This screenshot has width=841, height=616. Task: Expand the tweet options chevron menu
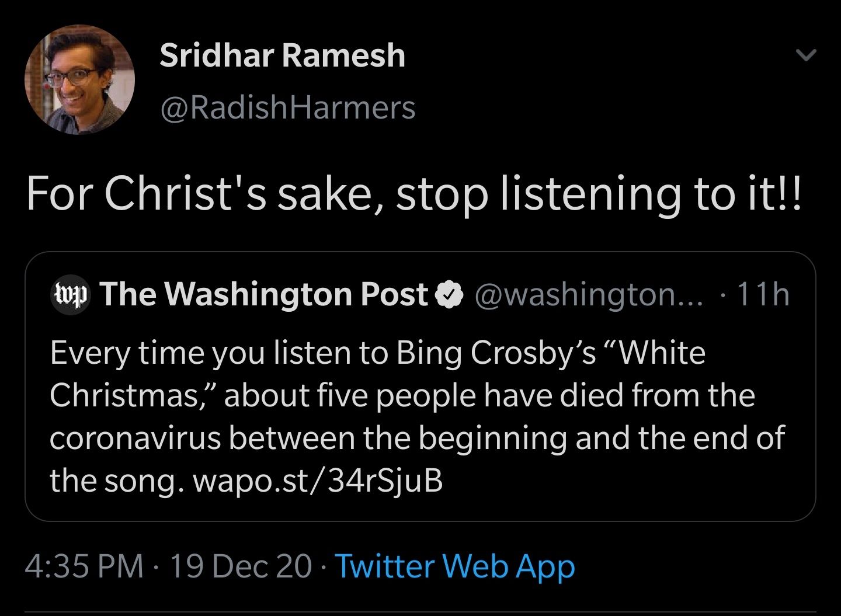pos(806,56)
